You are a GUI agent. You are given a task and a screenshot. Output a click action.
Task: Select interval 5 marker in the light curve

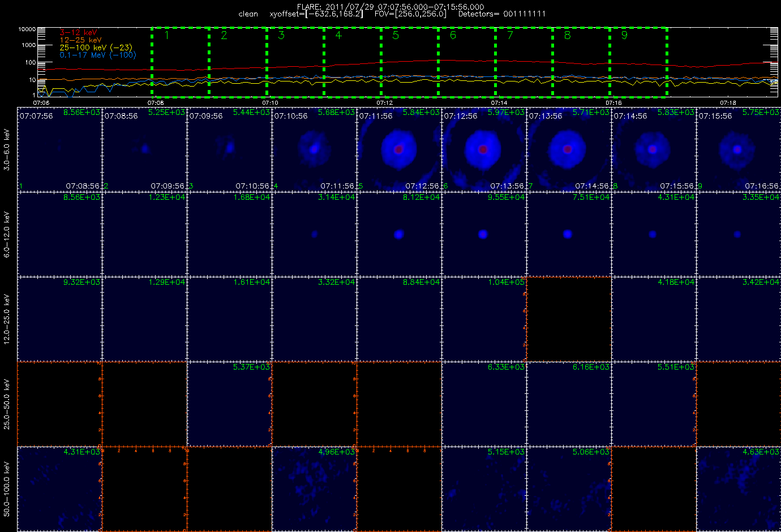pyautogui.click(x=396, y=35)
